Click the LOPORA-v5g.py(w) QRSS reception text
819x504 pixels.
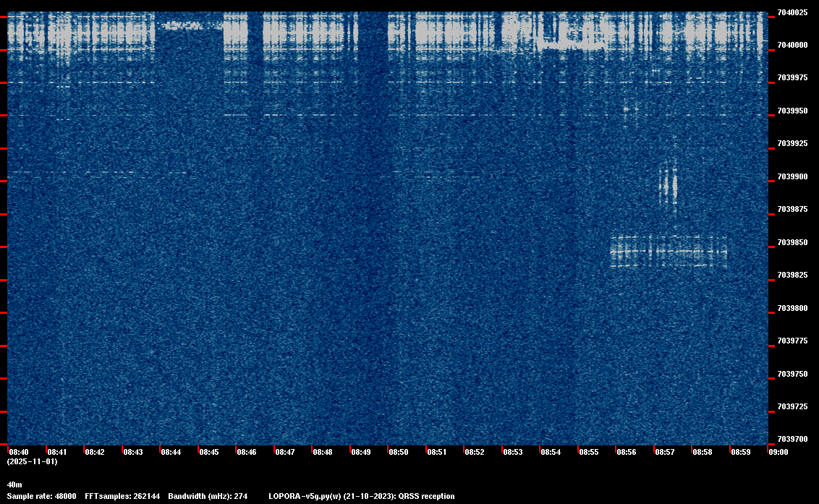click(362, 496)
